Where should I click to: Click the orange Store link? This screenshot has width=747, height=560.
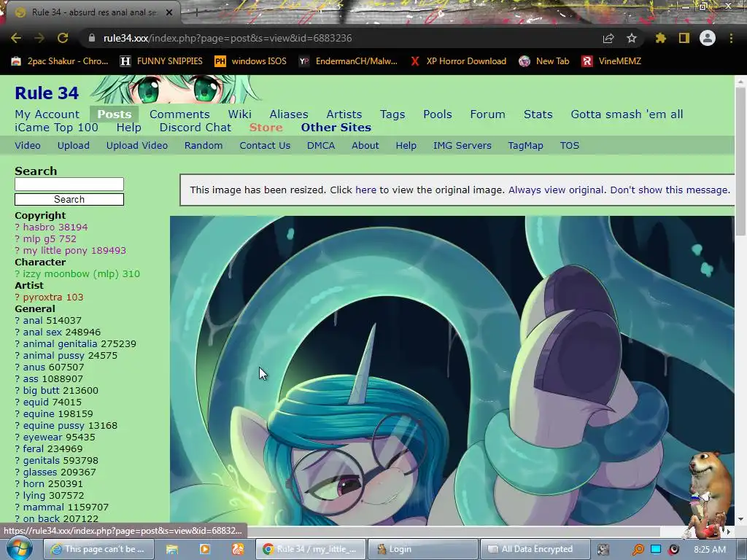point(266,128)
